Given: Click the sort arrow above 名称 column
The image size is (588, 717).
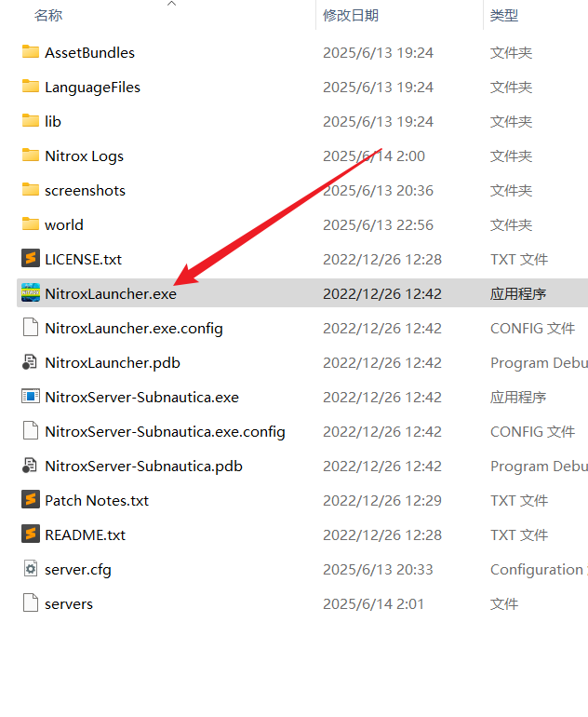Looking at the screenshot, I should (x=172, y=4).
